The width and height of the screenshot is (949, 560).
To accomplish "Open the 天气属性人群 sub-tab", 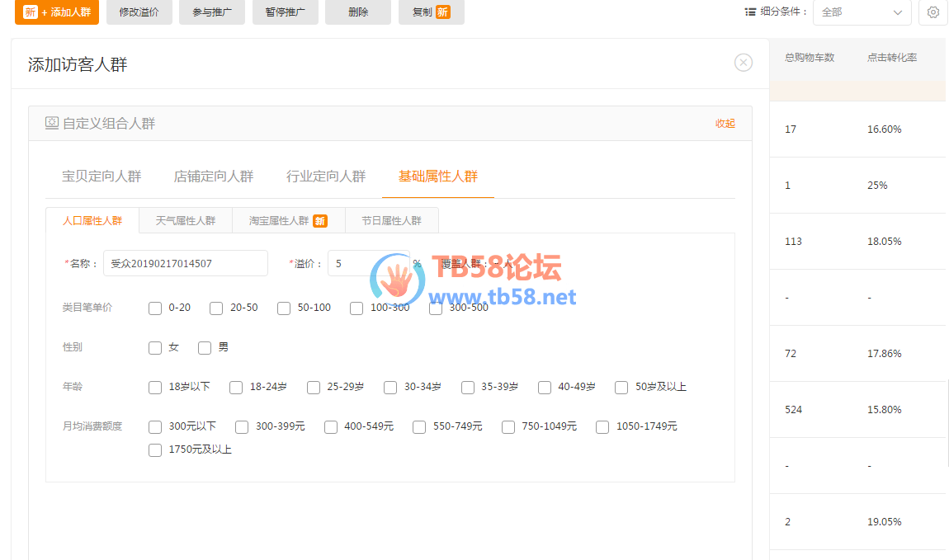I will (186, 221).
